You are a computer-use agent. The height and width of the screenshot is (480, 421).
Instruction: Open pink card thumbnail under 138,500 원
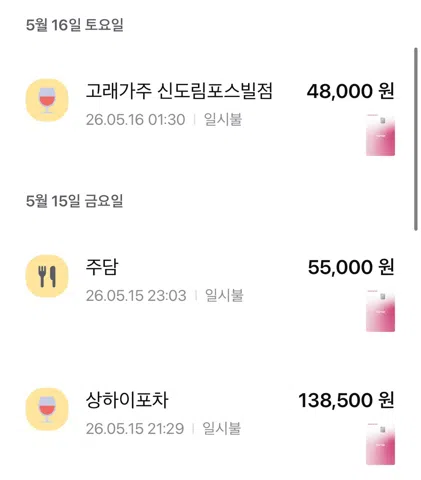pyautogui.click(x=380, y=444)
